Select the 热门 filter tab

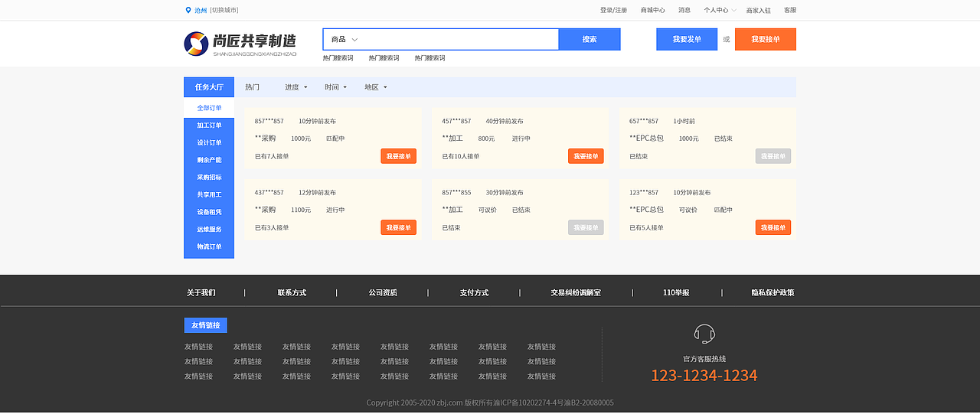click(252, 87)
